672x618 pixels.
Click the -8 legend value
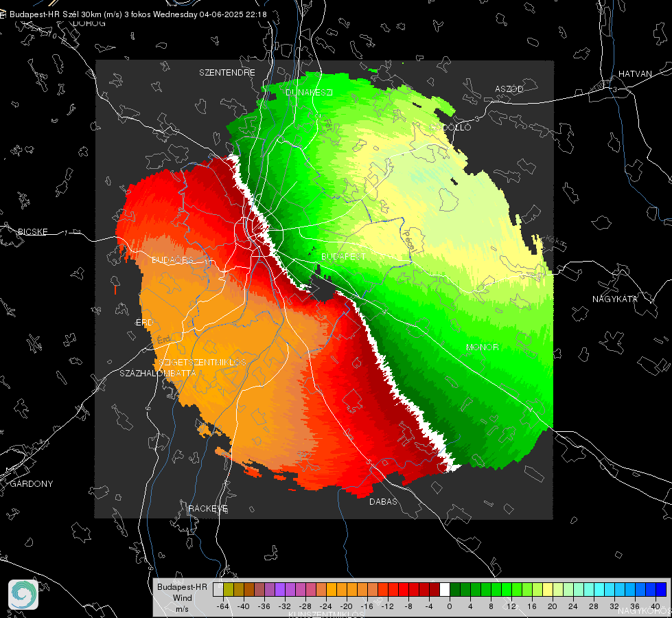pos(409,606)
